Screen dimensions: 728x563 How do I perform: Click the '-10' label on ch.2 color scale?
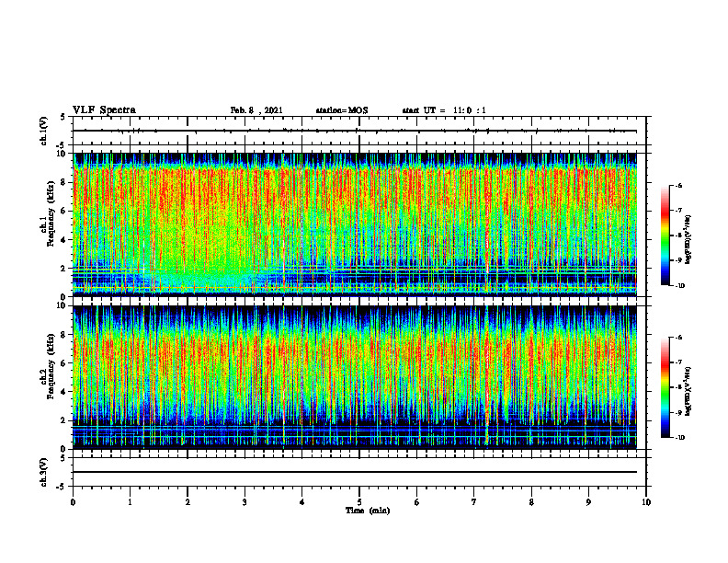679,438
